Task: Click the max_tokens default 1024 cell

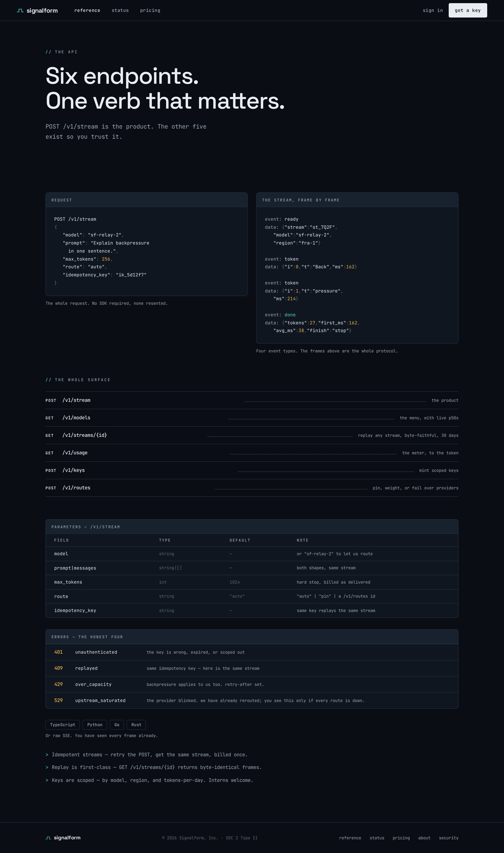Action: 235,582
